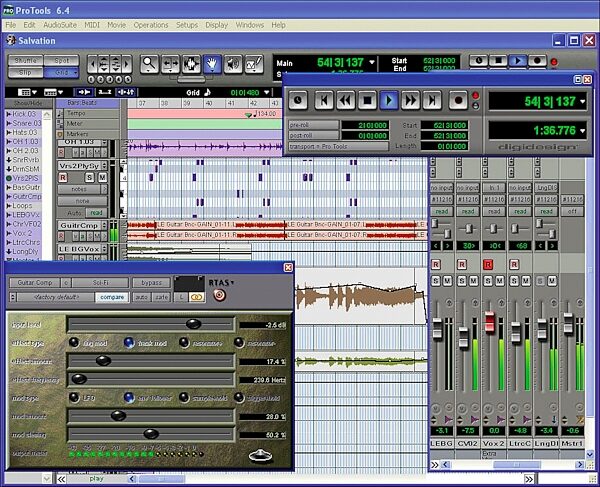Open factory default preset menu
Screen dimensions: 600x487
coord(56,297)
